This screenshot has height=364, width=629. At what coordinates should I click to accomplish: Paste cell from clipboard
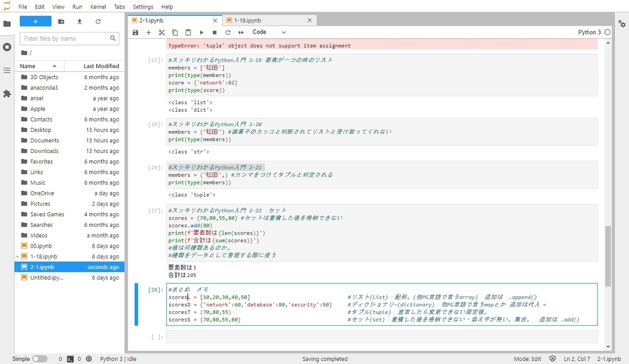(188, 32)
